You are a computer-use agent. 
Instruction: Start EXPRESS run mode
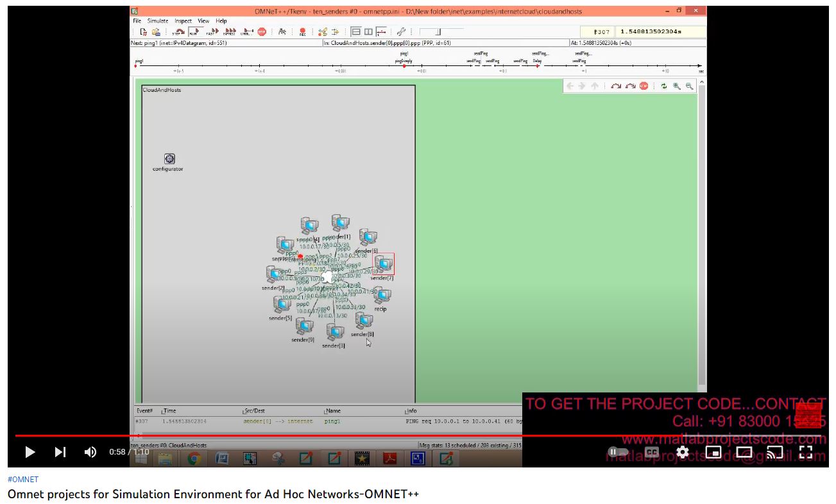pos(229,31)
